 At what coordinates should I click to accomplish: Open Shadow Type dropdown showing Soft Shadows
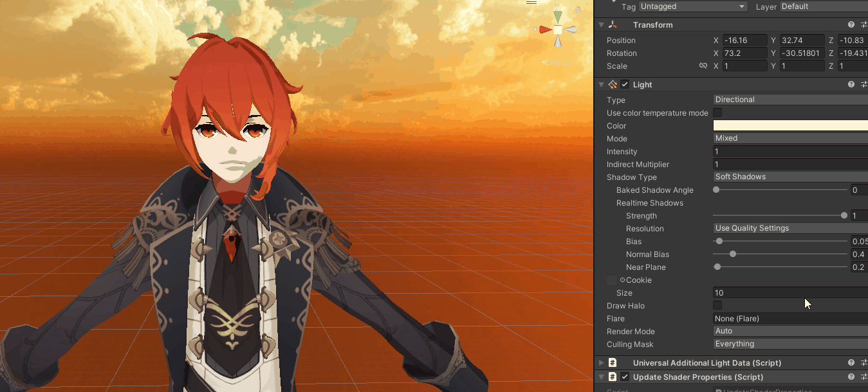[x=790, y=177]
